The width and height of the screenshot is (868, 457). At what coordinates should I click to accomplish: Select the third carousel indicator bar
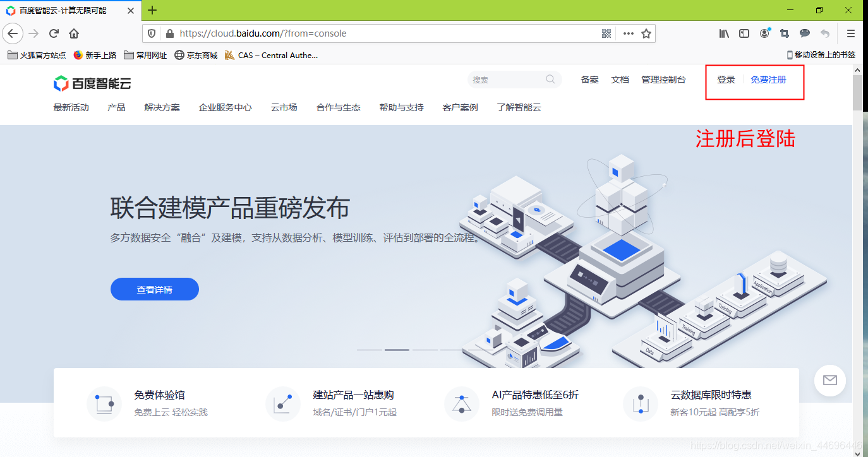(x=425, y=350)
